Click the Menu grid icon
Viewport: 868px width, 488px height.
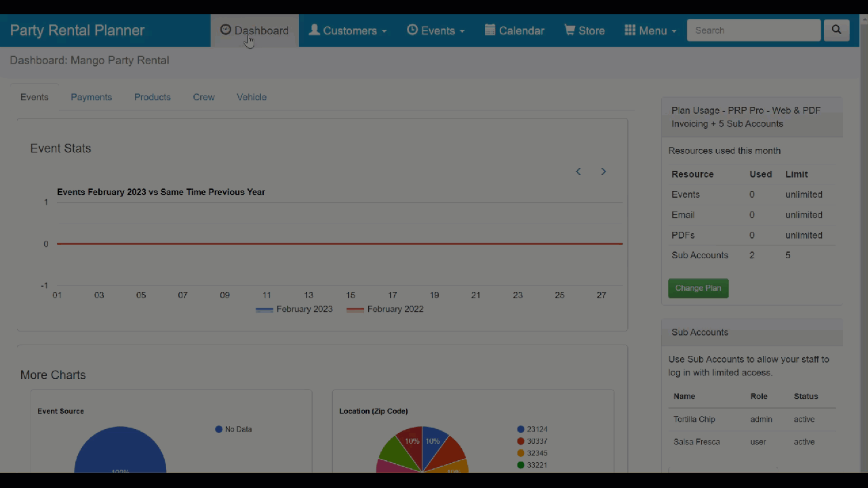630,30
